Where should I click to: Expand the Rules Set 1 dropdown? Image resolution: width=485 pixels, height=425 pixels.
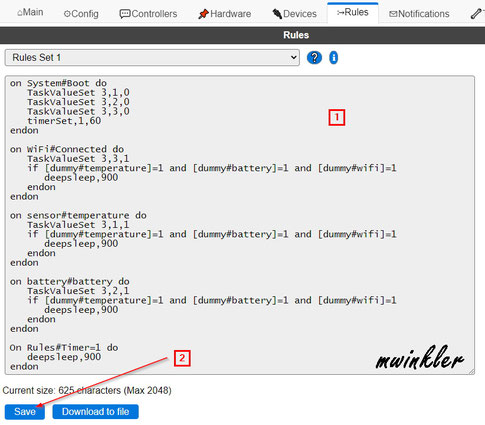[x=152, y=58]
